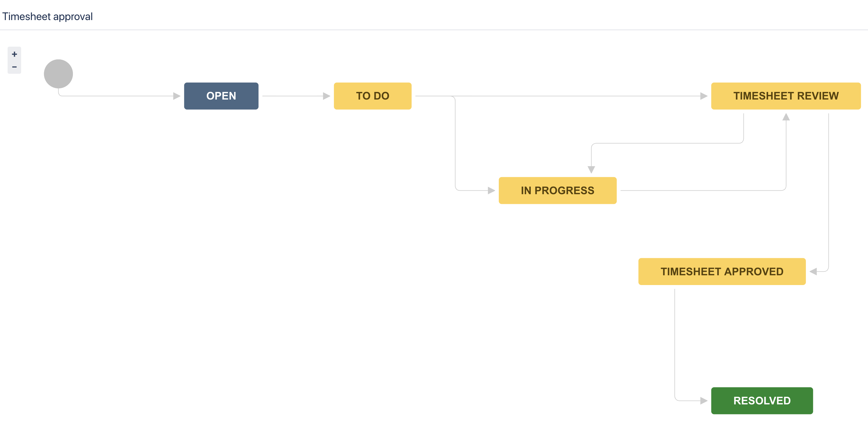This screenshot has height=422, width=868.
Task: Select the grey initial start circle node
Action: pos(58,74)
